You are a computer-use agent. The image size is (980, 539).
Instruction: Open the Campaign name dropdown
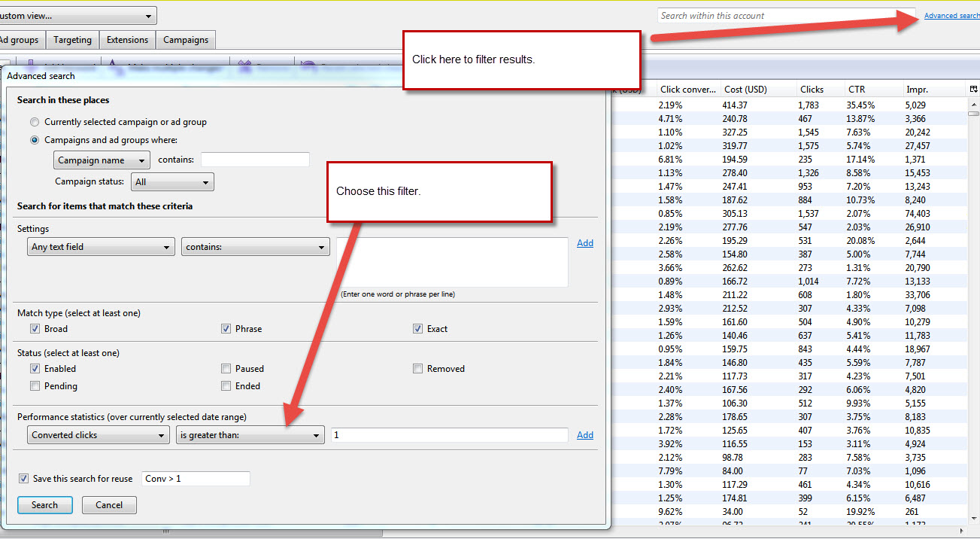tap(102, 160)
